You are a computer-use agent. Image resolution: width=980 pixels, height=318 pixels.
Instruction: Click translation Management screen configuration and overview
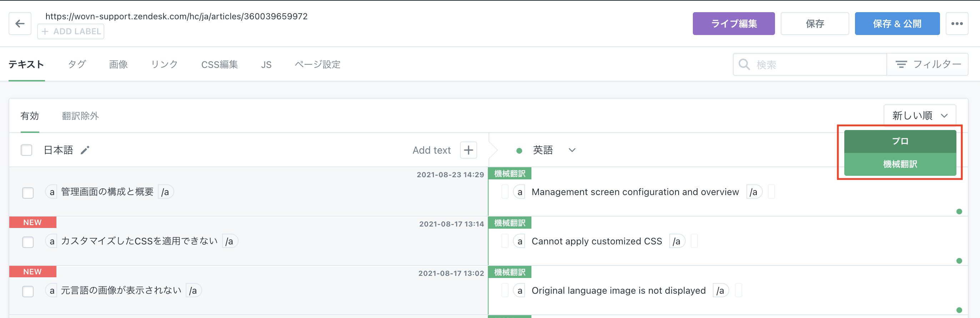click(635, 192)
